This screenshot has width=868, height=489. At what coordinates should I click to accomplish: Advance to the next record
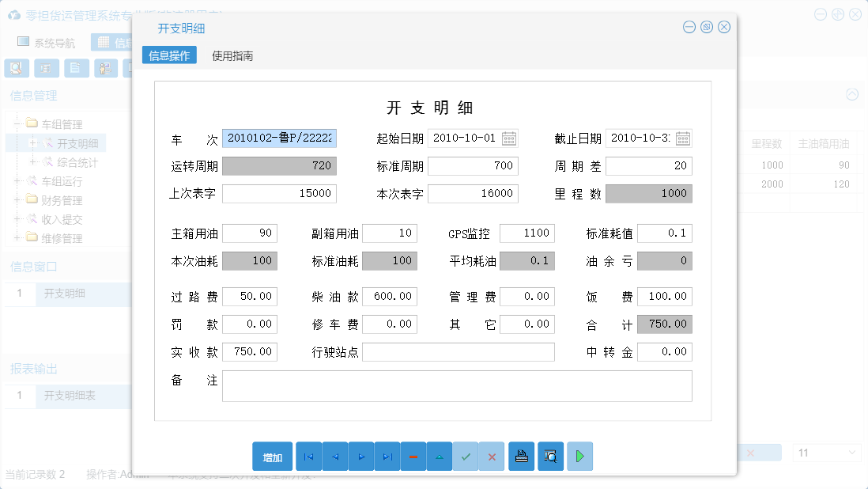click(x=360, y=457)
